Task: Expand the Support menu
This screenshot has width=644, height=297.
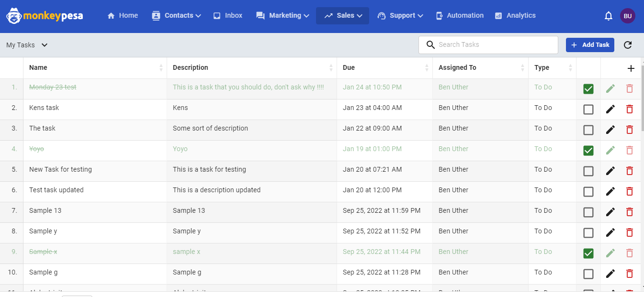Action: click(400, 16)
